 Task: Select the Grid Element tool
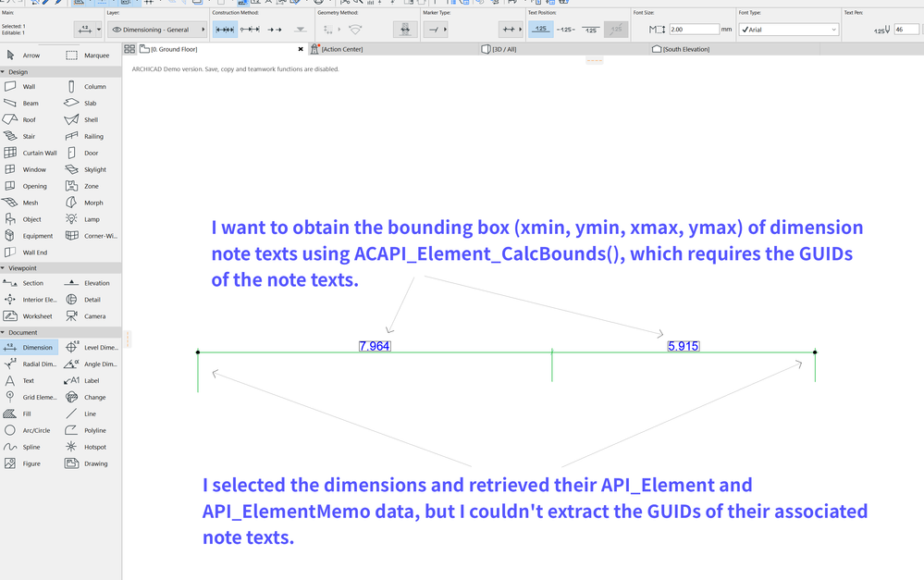(x=30, y=397)
